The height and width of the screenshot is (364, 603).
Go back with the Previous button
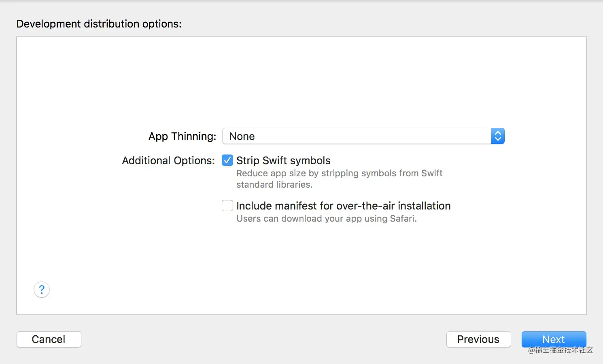click(478, 339)
